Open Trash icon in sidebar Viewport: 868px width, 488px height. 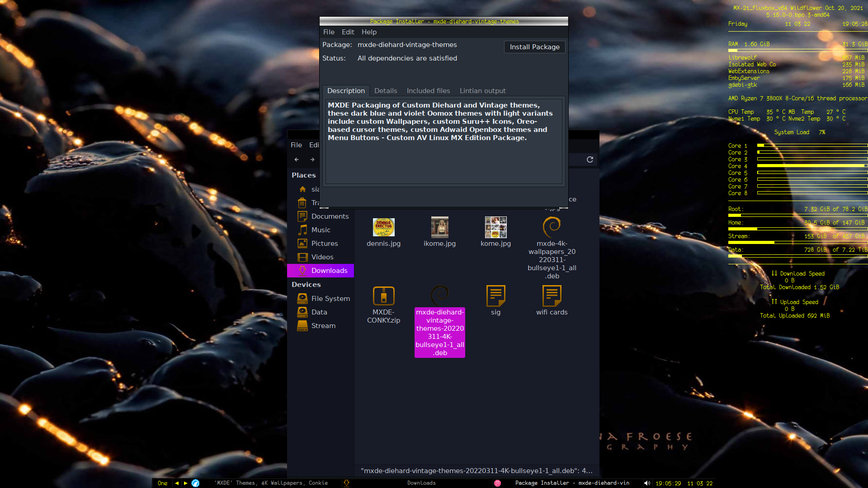(x=302, y=203)
